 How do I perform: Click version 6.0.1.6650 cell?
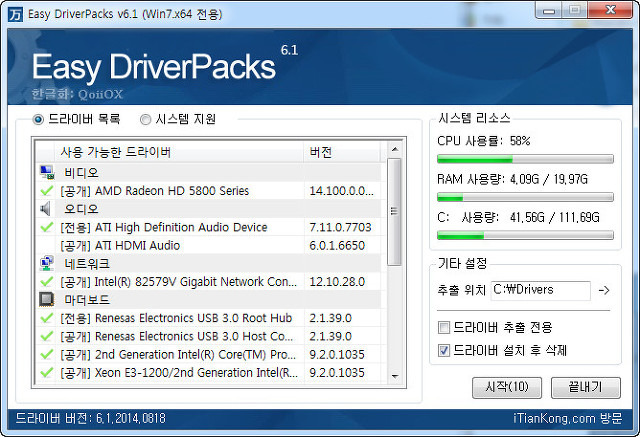coord(337,245)
